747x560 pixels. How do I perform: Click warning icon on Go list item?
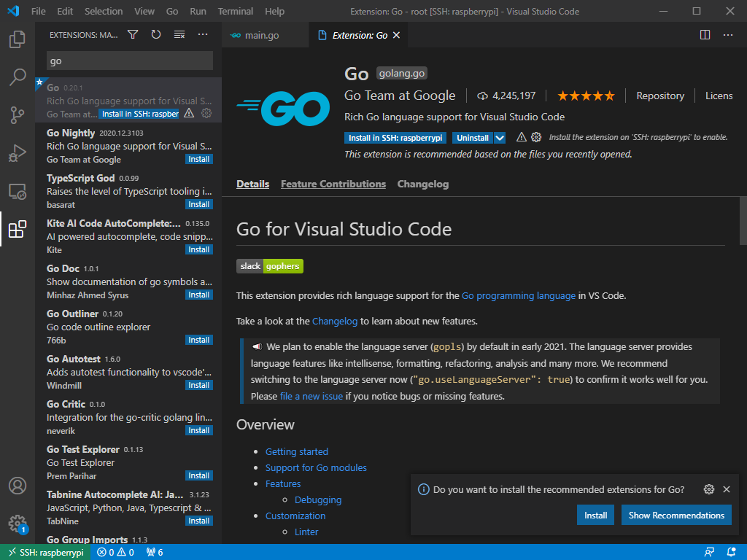[189, 113]
